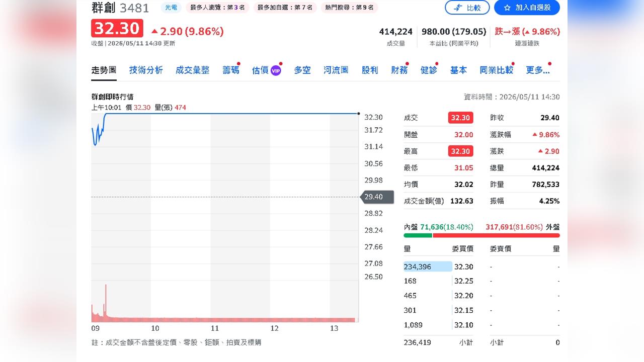Viewport: 644px width, 362px height.
Task: Click the 振幅 4.25% value
Action: click(549, 201)
